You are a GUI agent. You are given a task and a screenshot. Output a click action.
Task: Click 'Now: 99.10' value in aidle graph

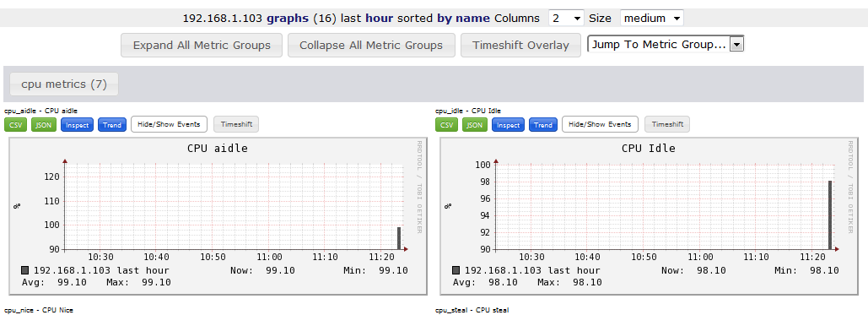point(262,270)
